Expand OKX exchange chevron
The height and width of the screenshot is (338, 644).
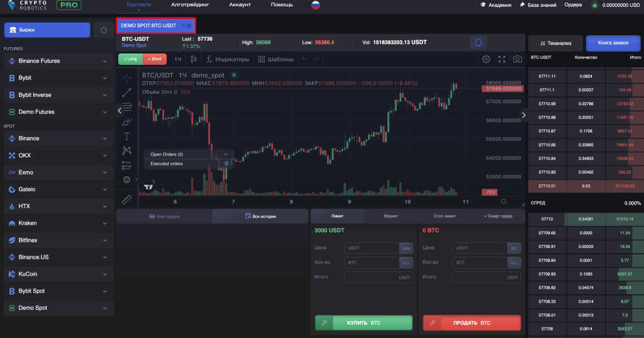(x=105, y=155)
